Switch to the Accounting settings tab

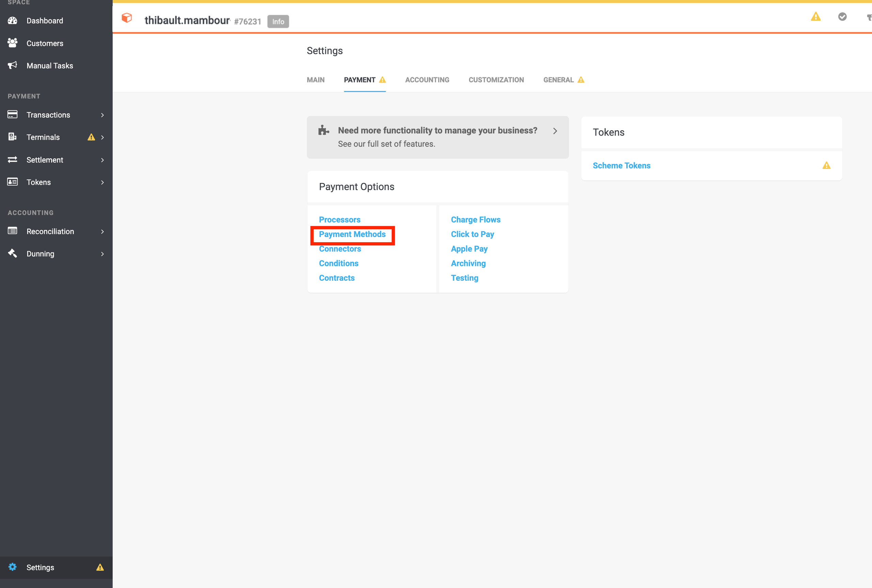coord(427,80)
